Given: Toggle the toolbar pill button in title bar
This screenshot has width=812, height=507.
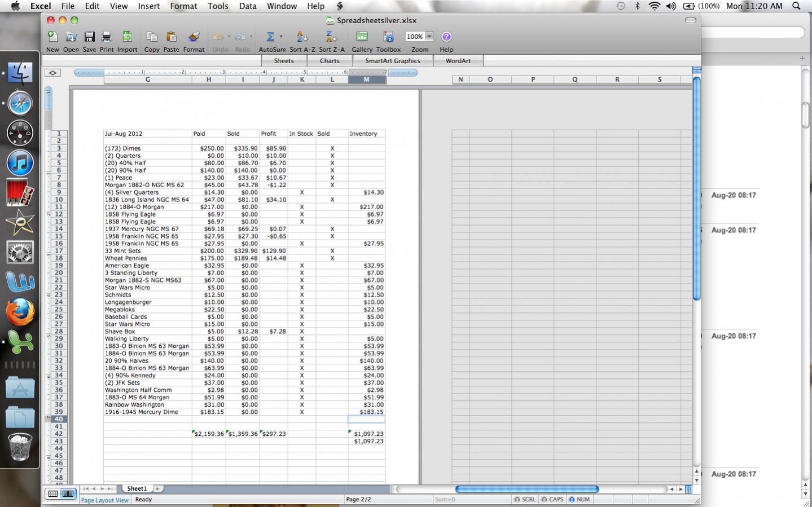Looking at the screenshot, I should tap(690, 20).
